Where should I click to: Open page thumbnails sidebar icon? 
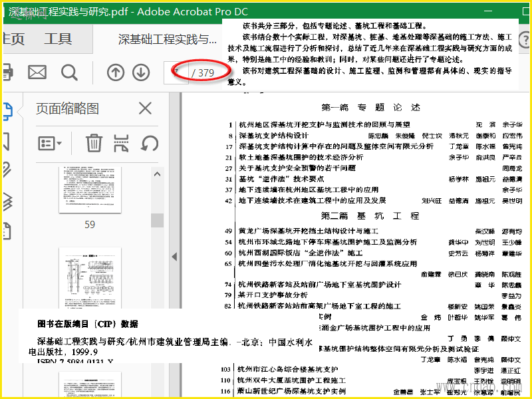click(8, 111)
